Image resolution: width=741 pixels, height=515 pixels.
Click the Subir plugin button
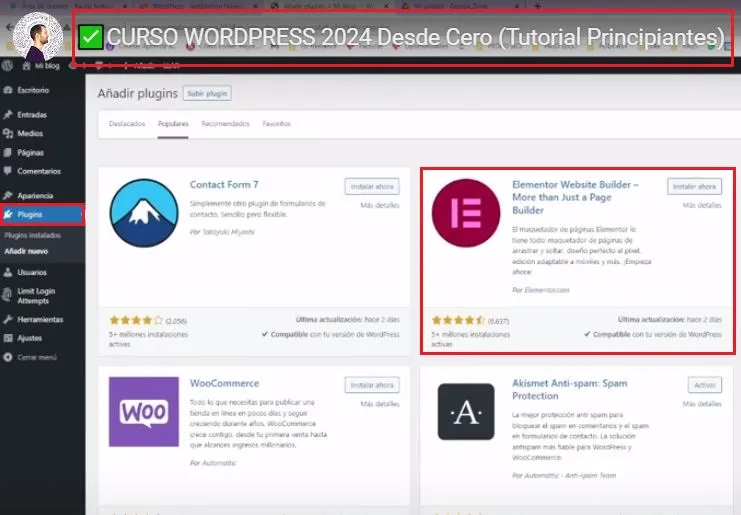pos(207,94)
